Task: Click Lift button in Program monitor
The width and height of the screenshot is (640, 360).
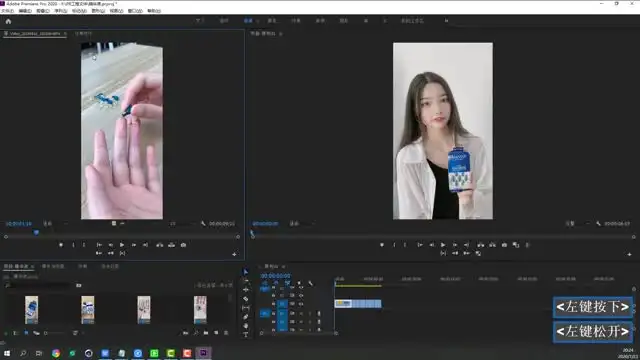Action: pos(481,245)
